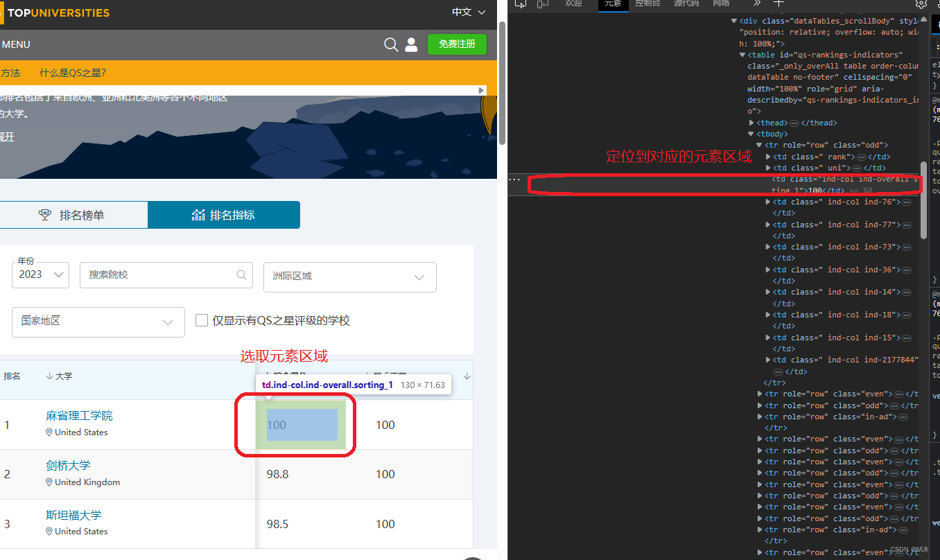This screenshot has height=560, width=940.
Task: Select the 排名指标 tab
Action: pos(224,215)
